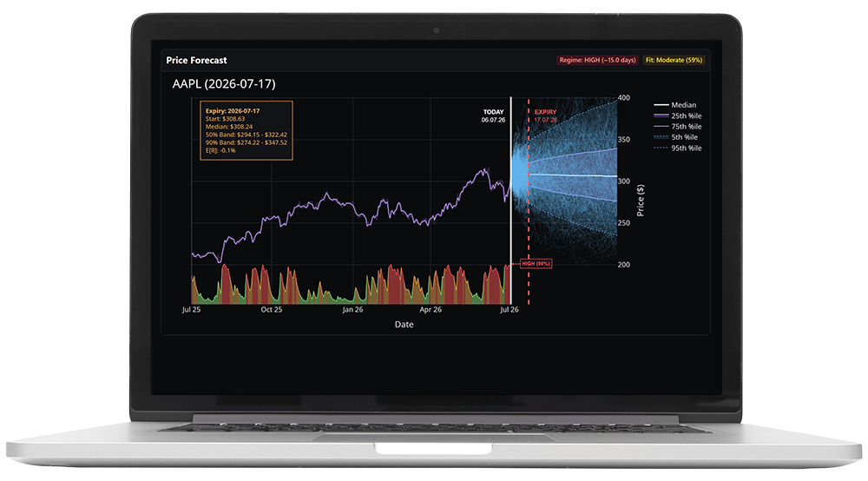
Task: Click the 250 price axis tick
Action: (624, 222)
